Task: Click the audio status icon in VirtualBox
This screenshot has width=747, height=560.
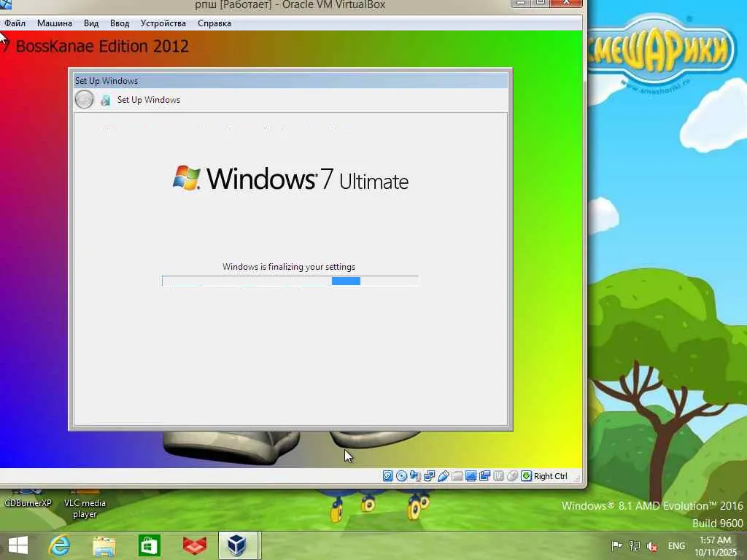Action: pos(415,475)
